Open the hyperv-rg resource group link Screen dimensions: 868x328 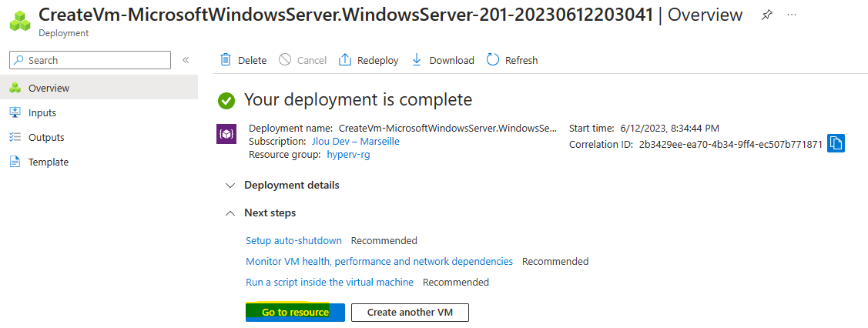pyautogui.click(x=349, y=155)
